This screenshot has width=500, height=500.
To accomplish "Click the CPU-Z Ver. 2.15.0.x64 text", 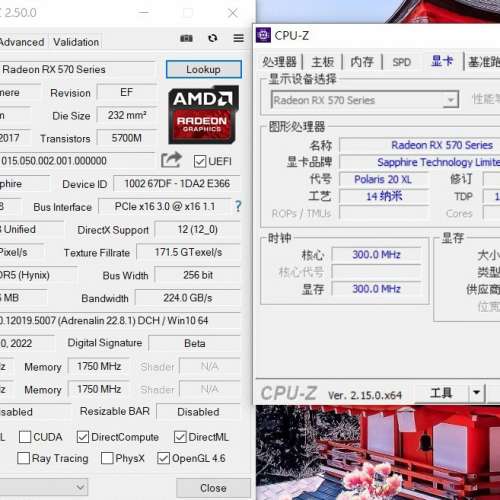I will [365, 395].
